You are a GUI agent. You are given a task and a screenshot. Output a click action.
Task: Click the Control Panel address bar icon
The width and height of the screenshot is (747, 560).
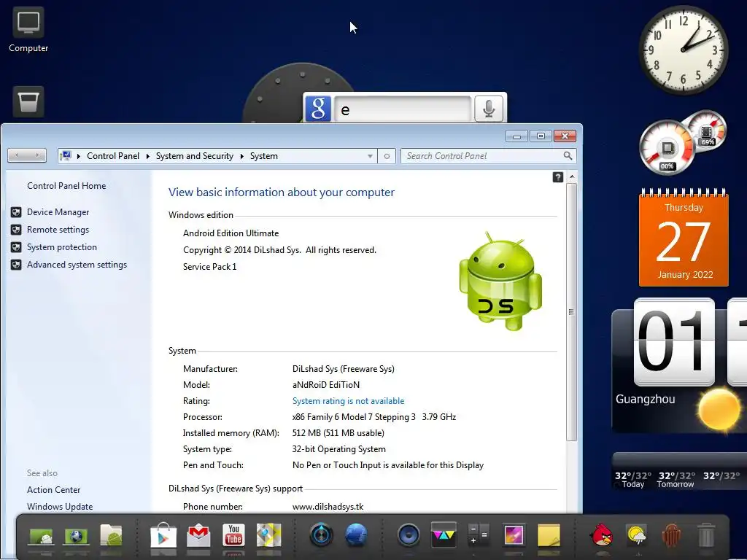[66, 156]
